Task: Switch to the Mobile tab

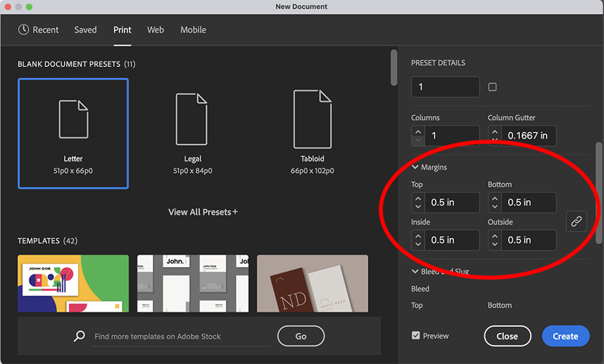Action: pos(193,30)
